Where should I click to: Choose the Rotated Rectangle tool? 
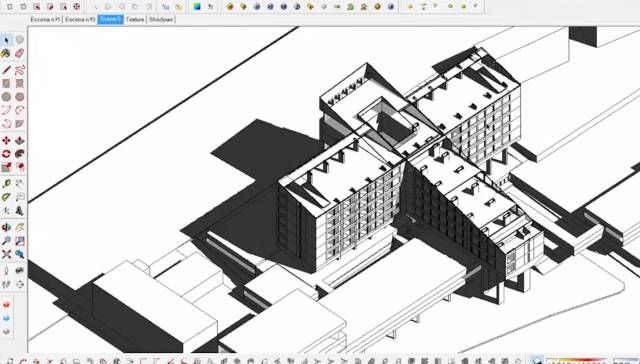20,84
